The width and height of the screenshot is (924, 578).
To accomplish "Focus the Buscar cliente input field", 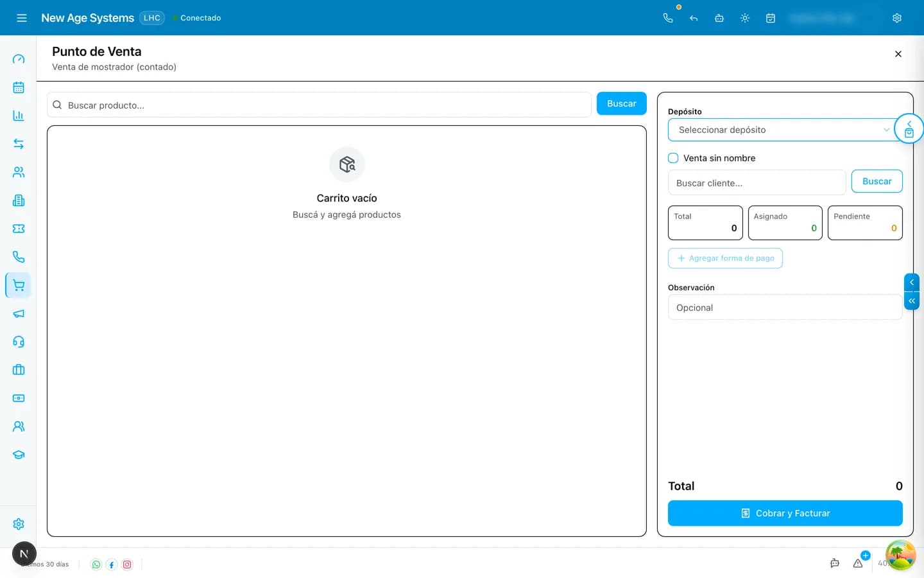I will [757, 182].
